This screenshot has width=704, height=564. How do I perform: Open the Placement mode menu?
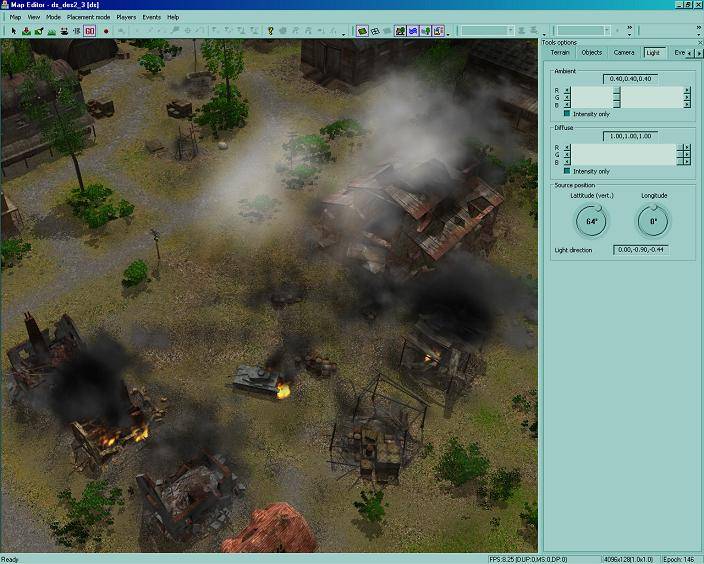click(88, 17)
